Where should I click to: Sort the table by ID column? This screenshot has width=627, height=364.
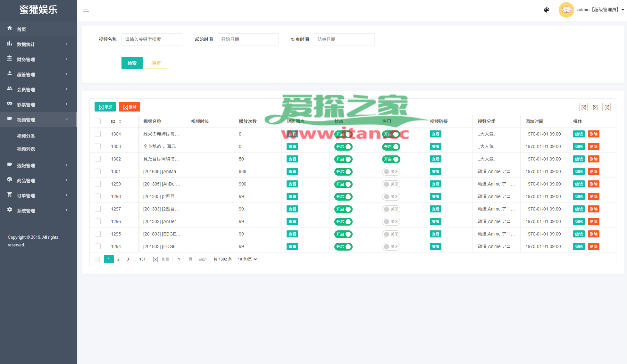(x=120, y=121)
